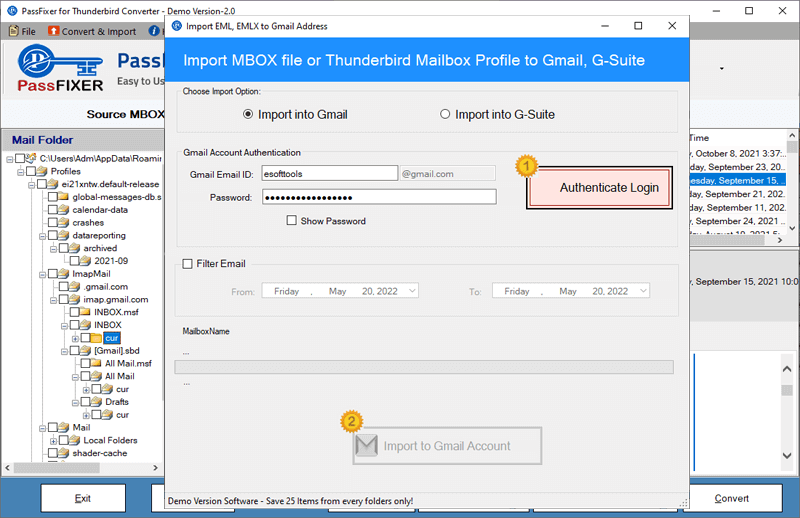
Task: Click Import to Gmail Account button
Action: [x=447, y=446]
